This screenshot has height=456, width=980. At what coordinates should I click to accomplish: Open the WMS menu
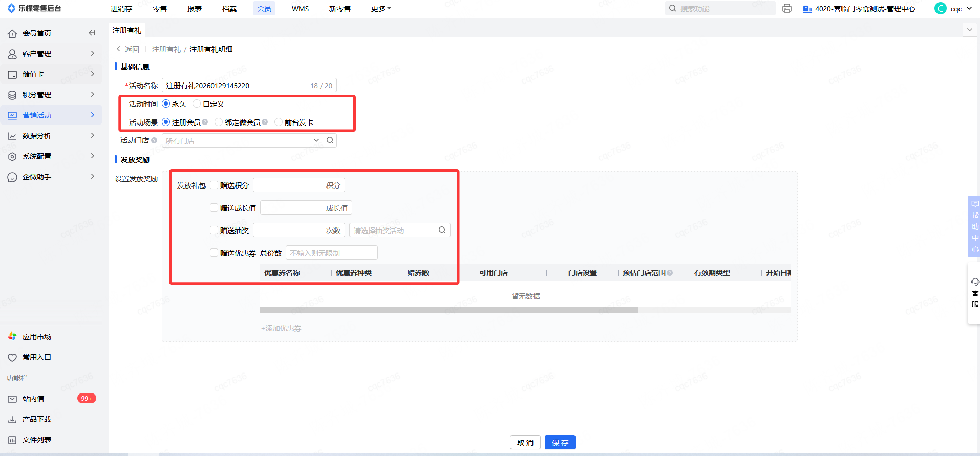301,8
